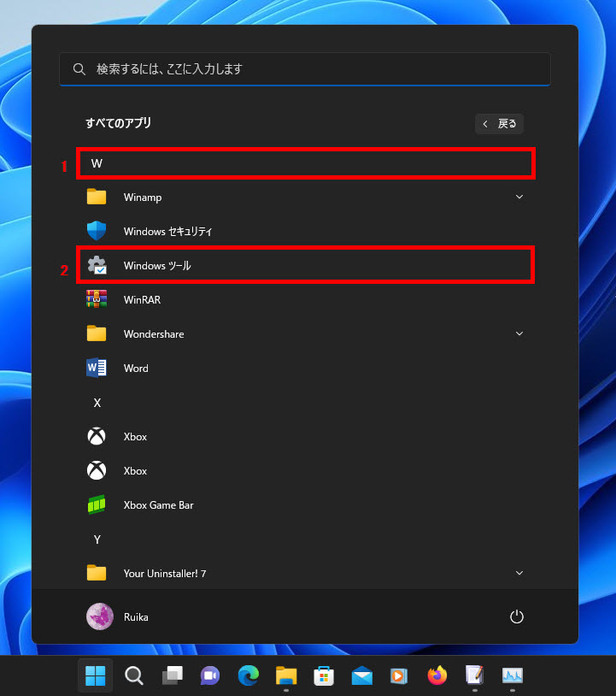The height and width of the screenshot is (696, 616).
Task: Click the 戻る back button
Action: (x=500, y=124)
